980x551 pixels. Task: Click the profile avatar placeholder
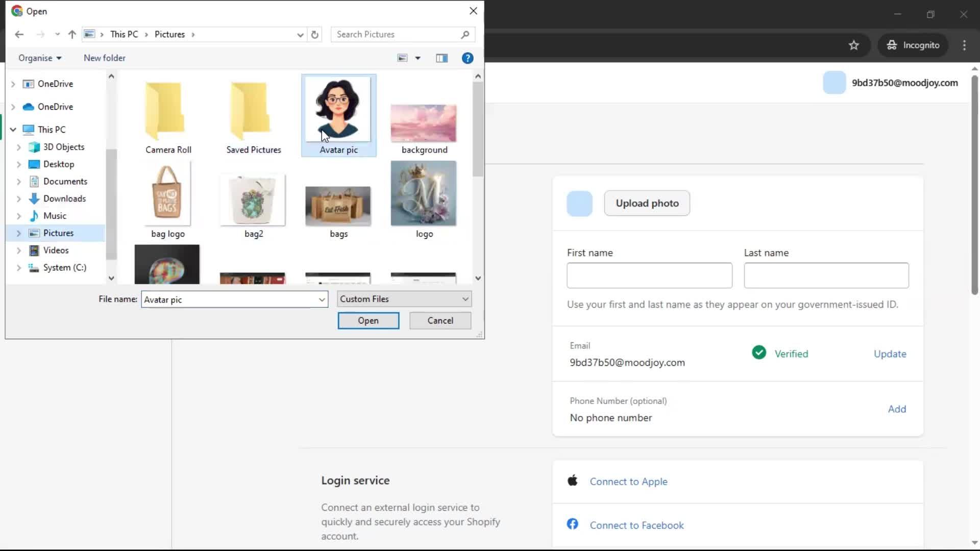pyautogui.click(x=580, y=204)
